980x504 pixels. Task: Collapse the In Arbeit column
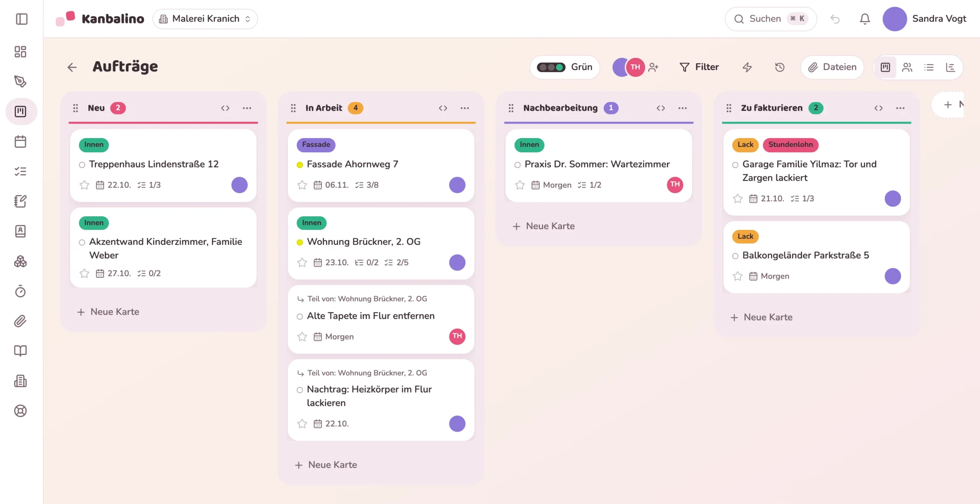point(443,108)
